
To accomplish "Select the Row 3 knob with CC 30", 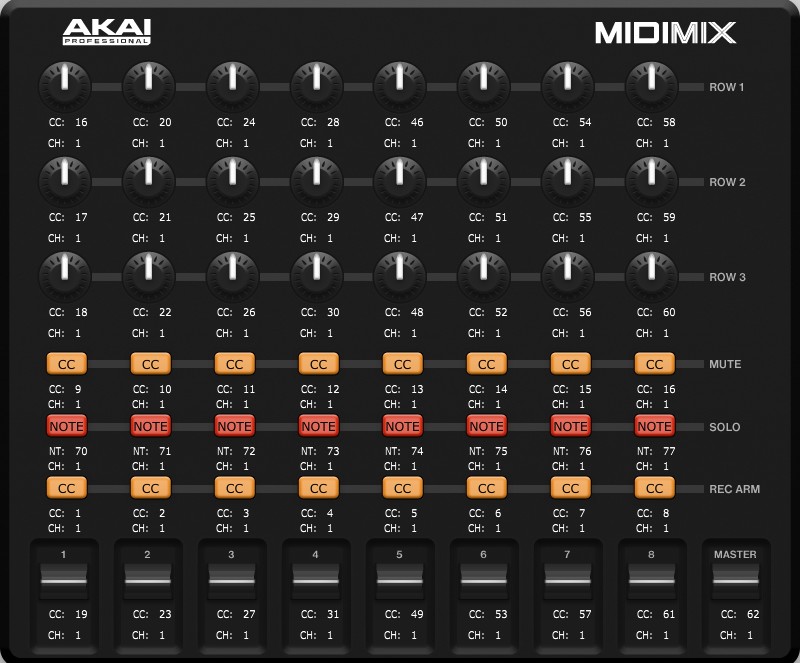I will [317, 276].
